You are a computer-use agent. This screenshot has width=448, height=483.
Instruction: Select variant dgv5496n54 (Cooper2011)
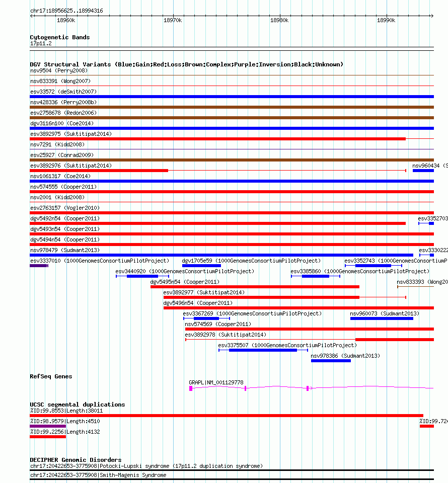[x=198, y=303]
